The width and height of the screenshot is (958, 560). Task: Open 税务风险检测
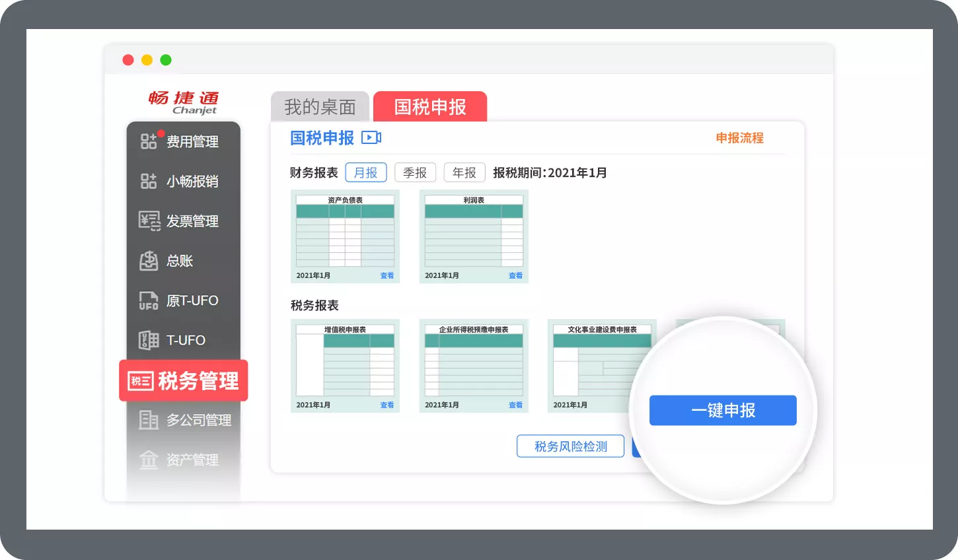pyautogui.click(x=570, y=446)
